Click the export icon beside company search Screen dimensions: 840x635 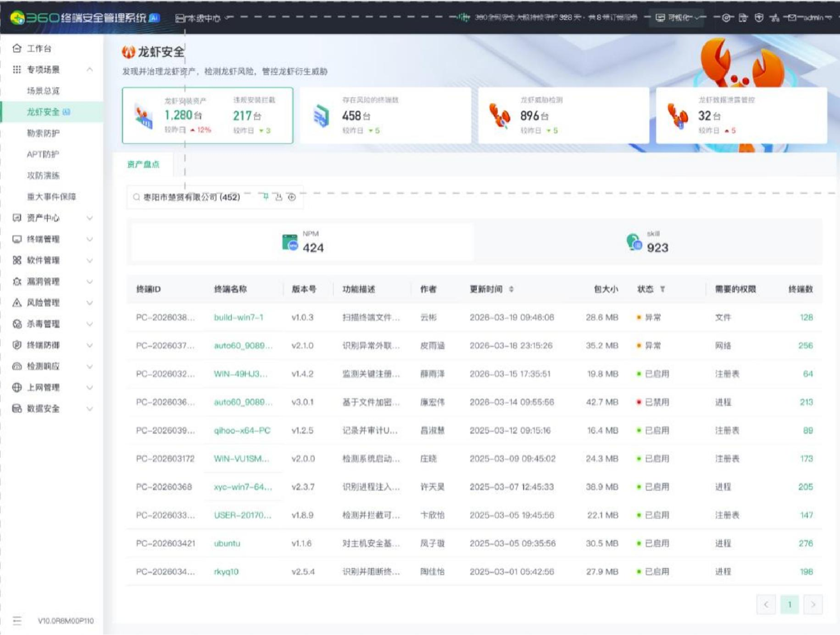click(x=279, y=197)
